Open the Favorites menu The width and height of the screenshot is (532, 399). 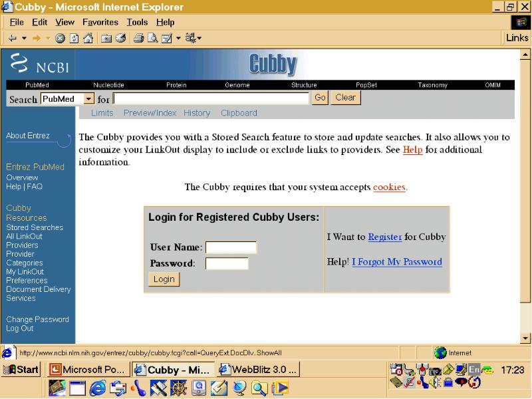[100, 23]
